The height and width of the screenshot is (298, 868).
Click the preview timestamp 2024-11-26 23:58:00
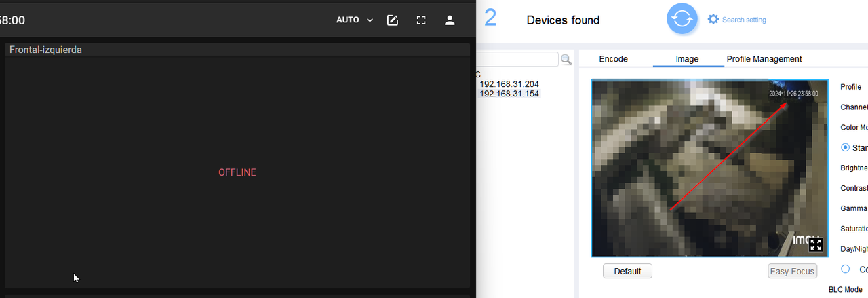click(793, 94)
